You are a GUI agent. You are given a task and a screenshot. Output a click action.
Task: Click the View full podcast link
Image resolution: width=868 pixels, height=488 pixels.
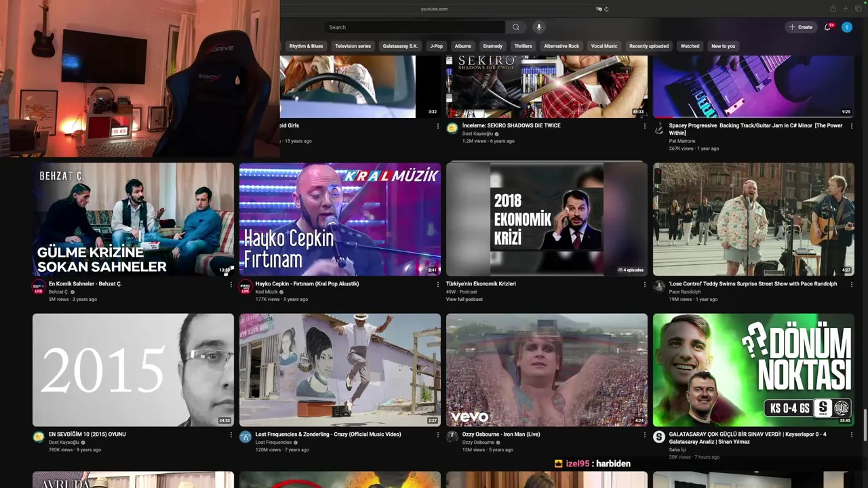click(x=465, y=299)
